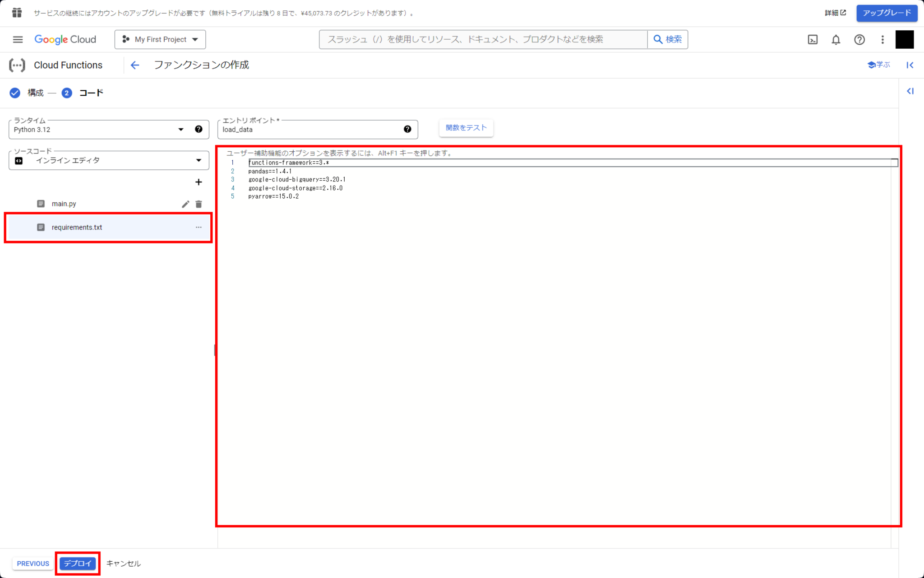Edit main.py using the pencil icon
This screenshot has width=924, height=578.
[185, 204]
